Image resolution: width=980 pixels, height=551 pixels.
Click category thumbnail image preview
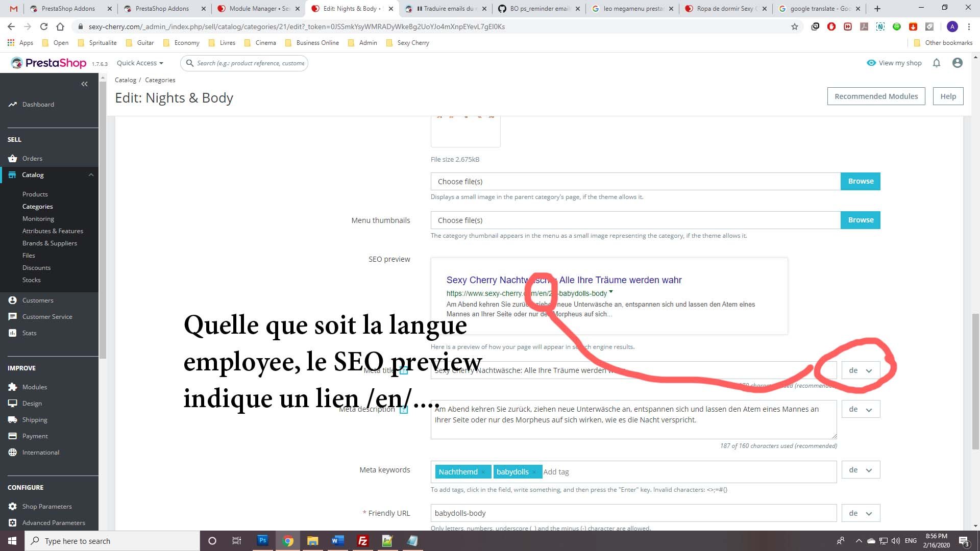(465, 132)
